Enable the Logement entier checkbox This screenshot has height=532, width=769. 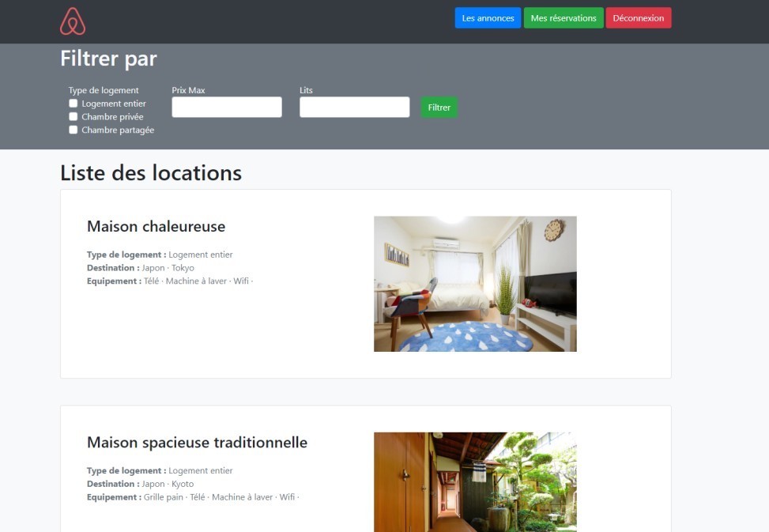click(x=74, y=104)
